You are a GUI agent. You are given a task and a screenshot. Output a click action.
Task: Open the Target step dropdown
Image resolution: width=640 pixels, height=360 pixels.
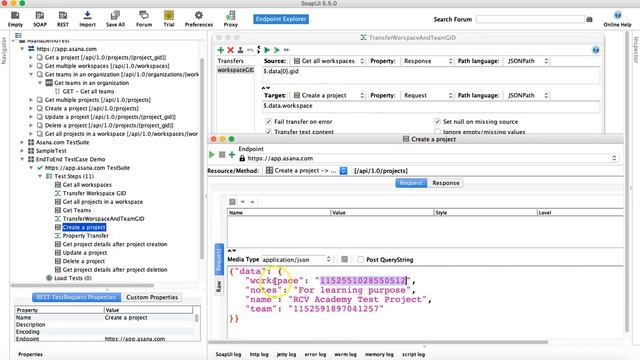[x=328, y=95]
